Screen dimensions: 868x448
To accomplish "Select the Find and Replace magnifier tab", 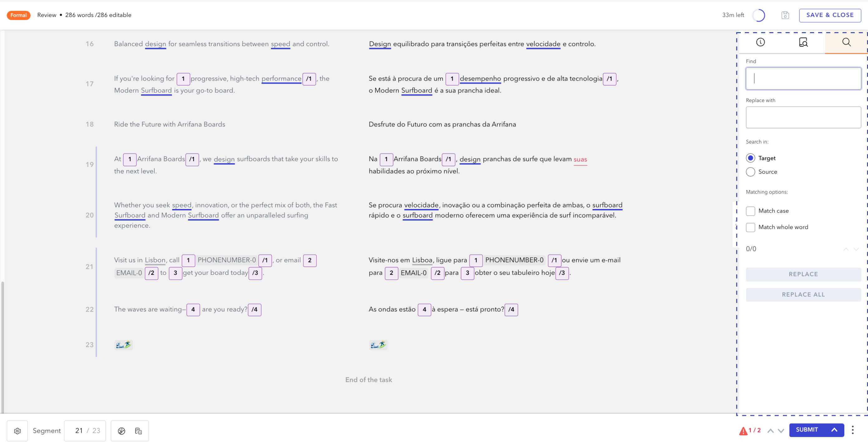I will tap(846, 42).
